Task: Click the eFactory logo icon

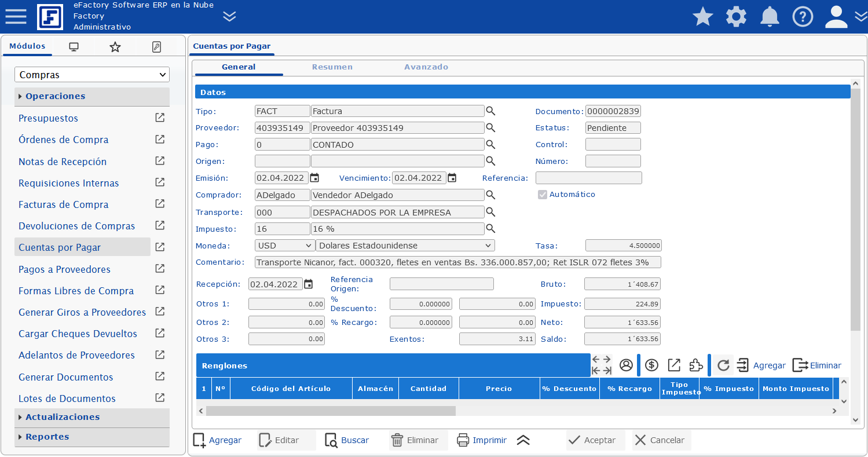Action: [x=50, y=17]
